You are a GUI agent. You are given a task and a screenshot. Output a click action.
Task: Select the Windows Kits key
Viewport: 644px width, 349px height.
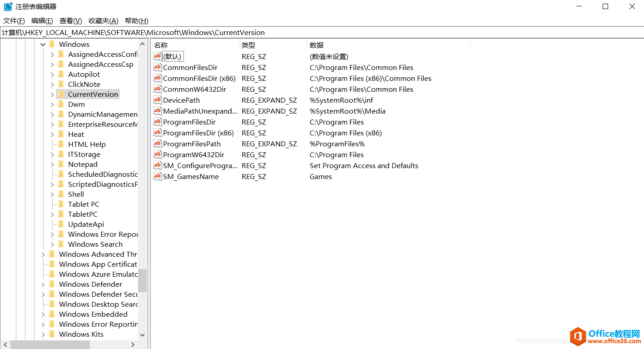[81, 334]
